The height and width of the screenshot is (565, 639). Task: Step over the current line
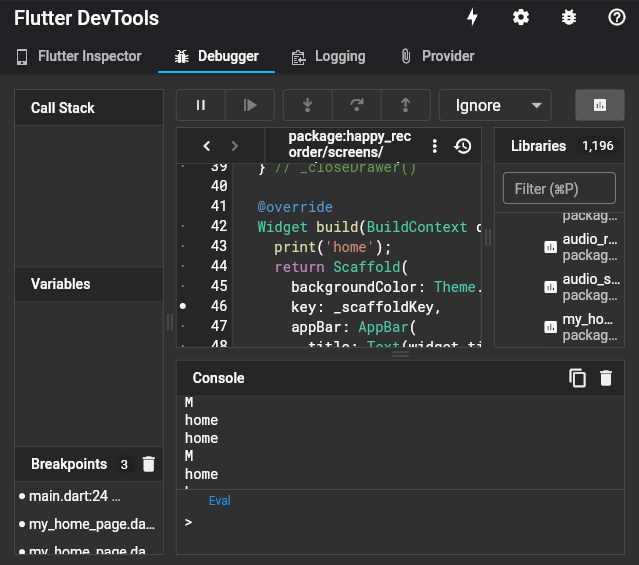coord(357,105)
